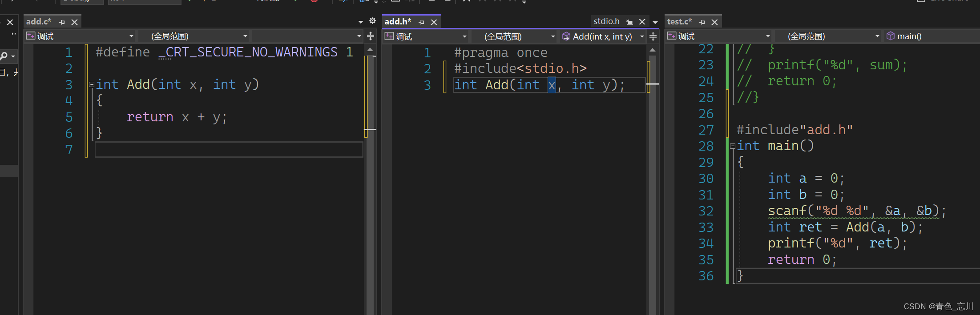The width and height of the screenshot is (980, 315).
Task: Click line number 33 in test.c
Action: click(706, 227)
